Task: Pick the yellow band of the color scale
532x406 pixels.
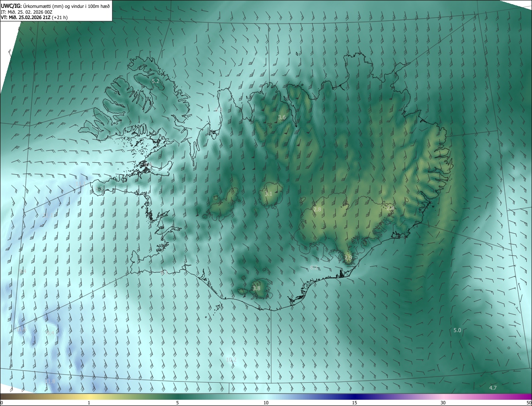Action: pyautogui.click(x=89, y=396)
